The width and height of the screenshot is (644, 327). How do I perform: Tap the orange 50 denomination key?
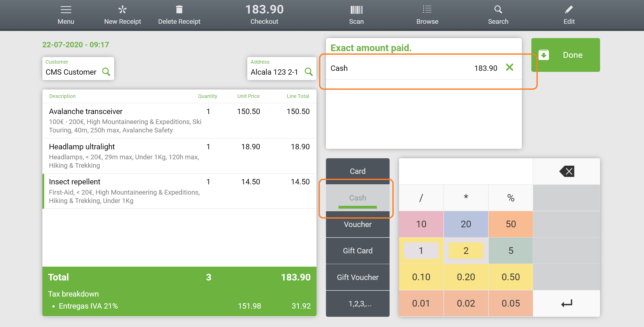click(510, 224)
